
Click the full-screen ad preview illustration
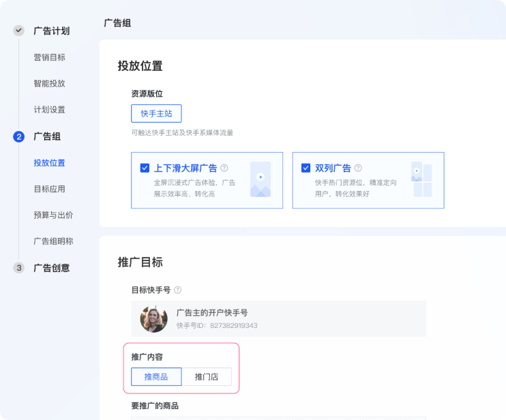pyautogui.click(x=261, y=179)
